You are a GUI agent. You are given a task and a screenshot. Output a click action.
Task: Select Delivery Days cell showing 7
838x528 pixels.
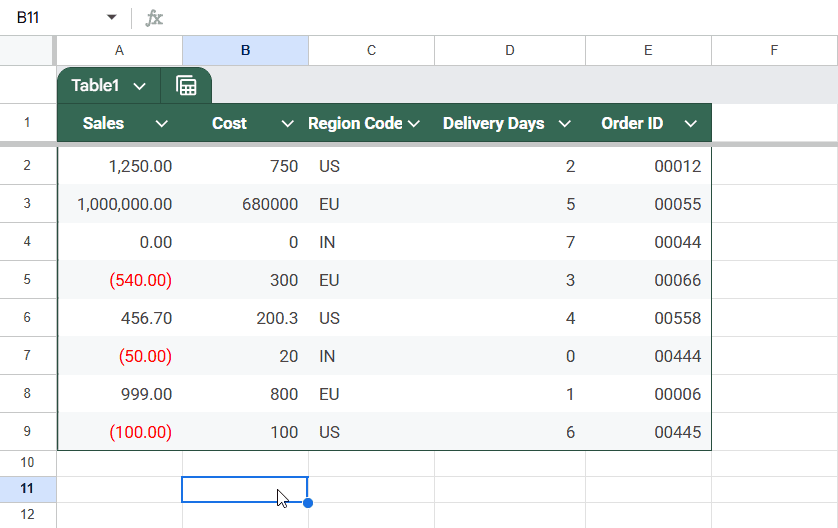tap(510, 242)
